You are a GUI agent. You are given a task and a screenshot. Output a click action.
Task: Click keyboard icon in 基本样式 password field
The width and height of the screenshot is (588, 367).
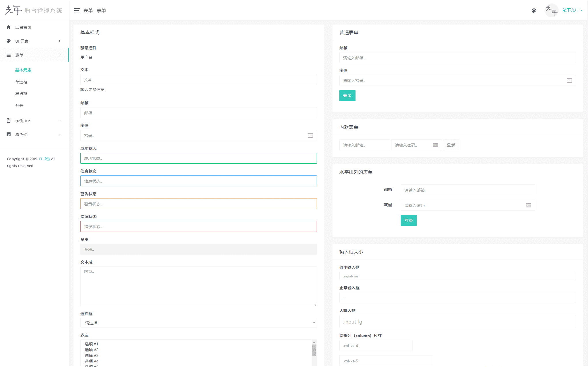click(310, 135)
